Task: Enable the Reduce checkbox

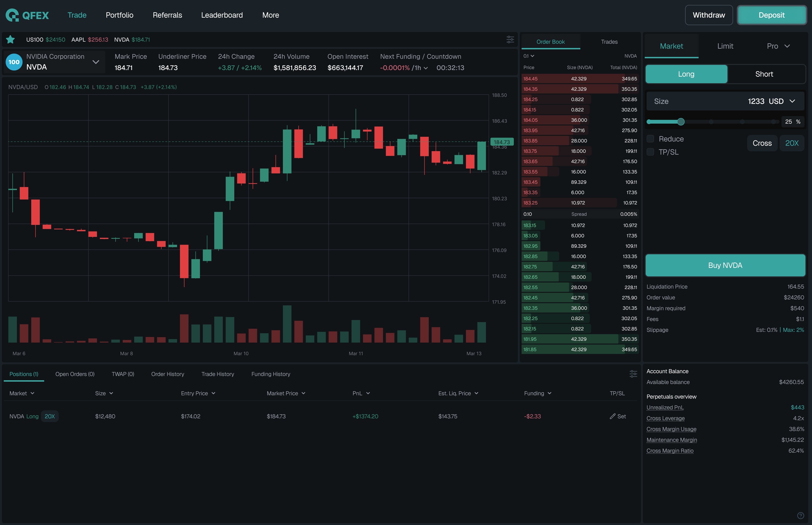Action: pyautogui.click(x=650, y=139)
